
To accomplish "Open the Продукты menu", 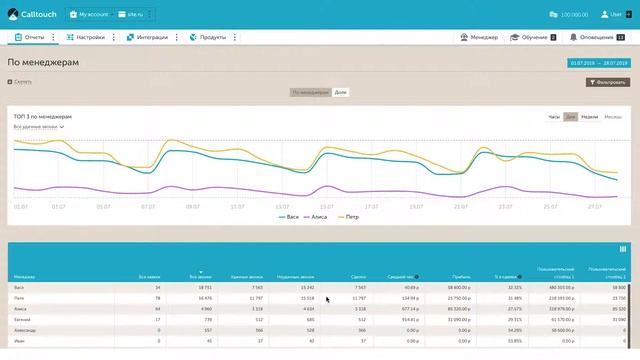I will pyautogui.click(x=208, y=37).
